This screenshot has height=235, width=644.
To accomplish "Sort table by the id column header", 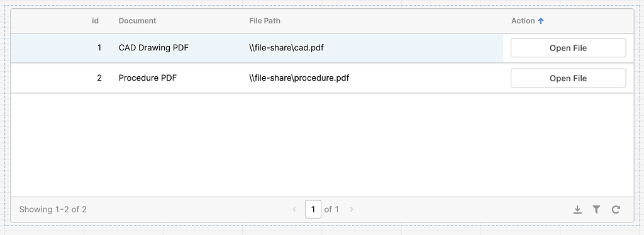I will click(96, 21).
